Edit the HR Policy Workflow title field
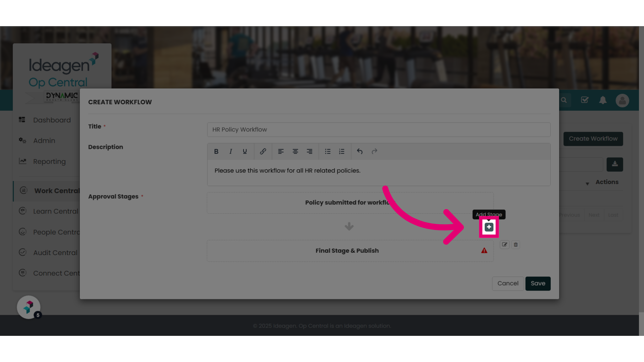The height and width of the screenshot is (362, 644). [379, 130]
